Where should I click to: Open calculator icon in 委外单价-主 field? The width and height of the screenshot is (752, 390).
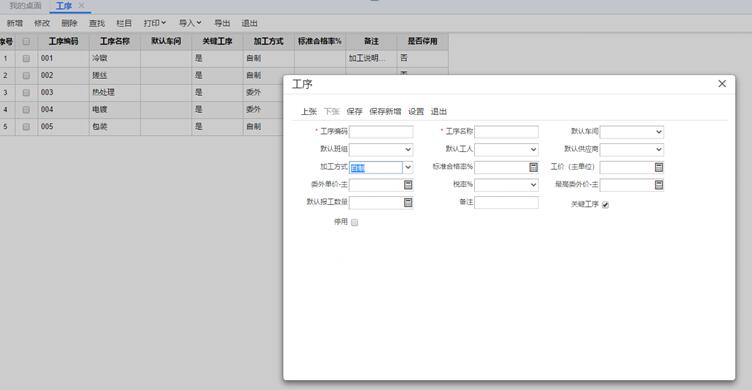coord(408,185)
